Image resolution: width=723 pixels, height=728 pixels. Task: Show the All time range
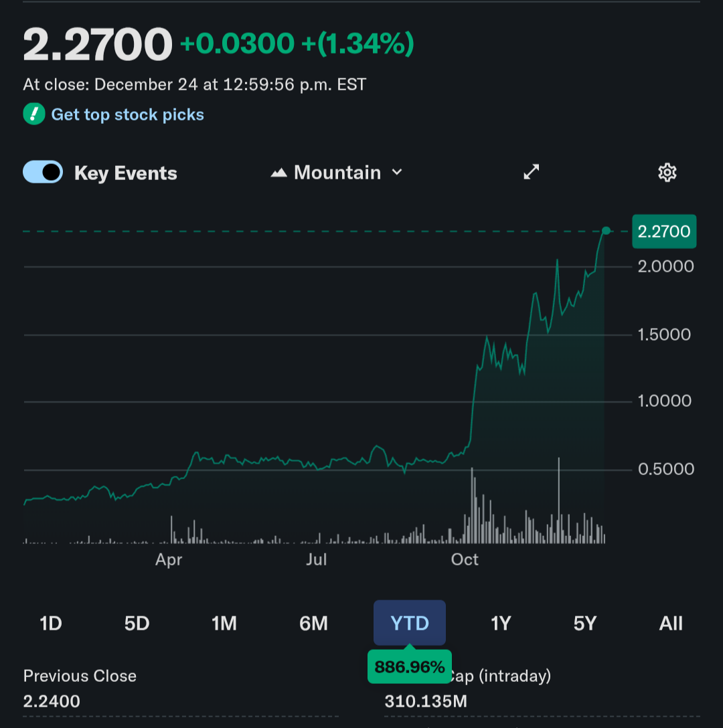point(671,624)
